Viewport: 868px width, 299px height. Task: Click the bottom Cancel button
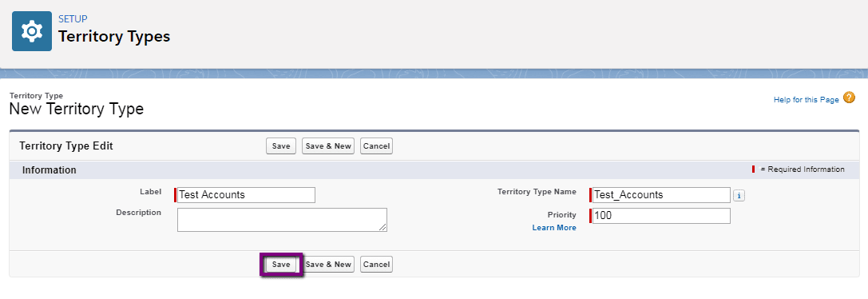[x=376, y=265]
